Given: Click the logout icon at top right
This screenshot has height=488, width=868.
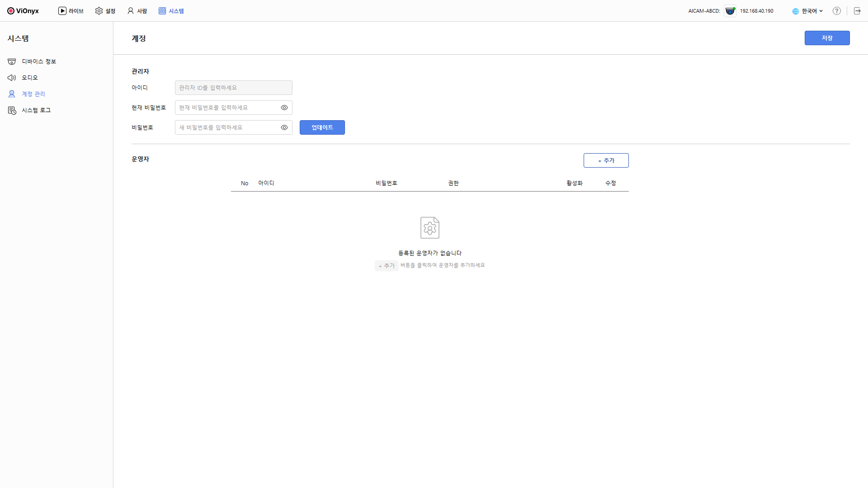Looking at the screenshot, I should click(x=857, y=11).
